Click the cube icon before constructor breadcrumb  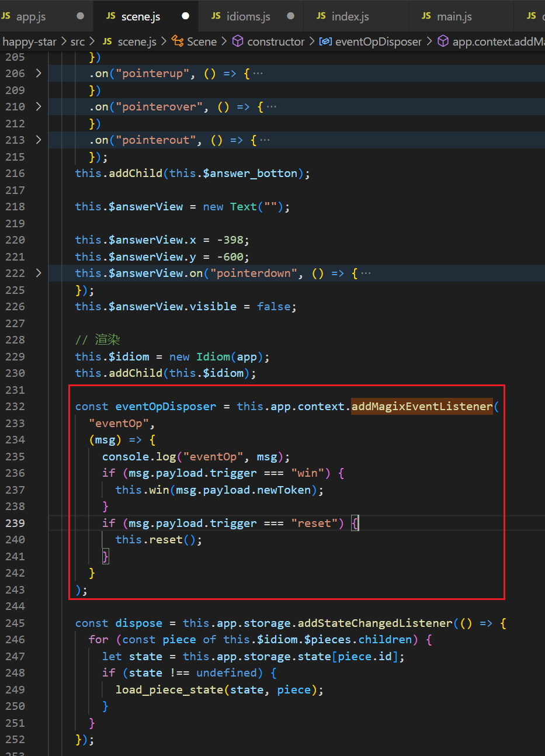click(x=238, y=41)
